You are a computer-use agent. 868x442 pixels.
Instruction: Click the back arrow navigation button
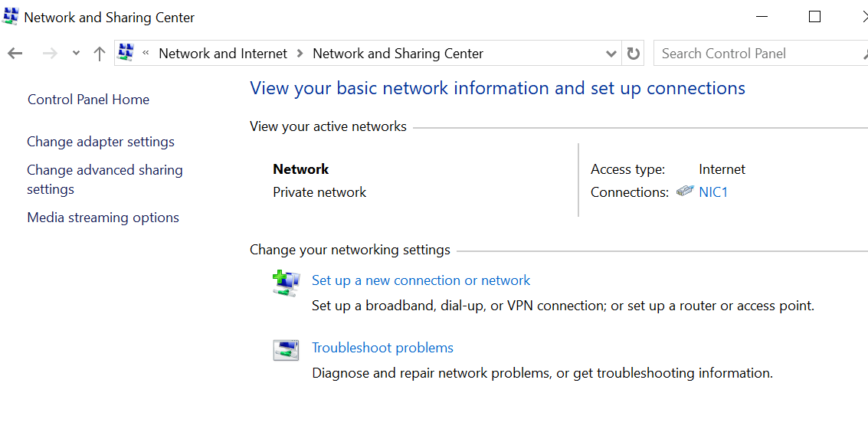[15, 54]
